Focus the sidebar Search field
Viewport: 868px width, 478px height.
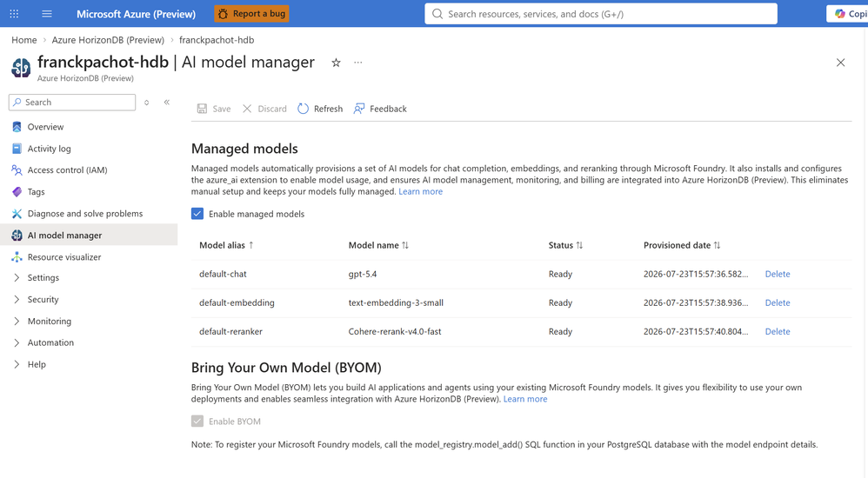coord(72,103)
